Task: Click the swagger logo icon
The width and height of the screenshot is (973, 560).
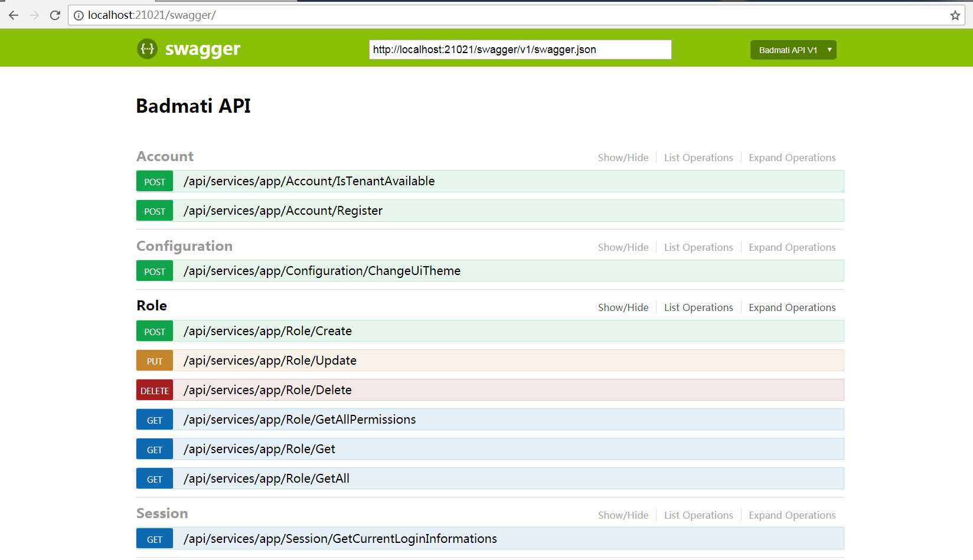Action: pos(147,48)
